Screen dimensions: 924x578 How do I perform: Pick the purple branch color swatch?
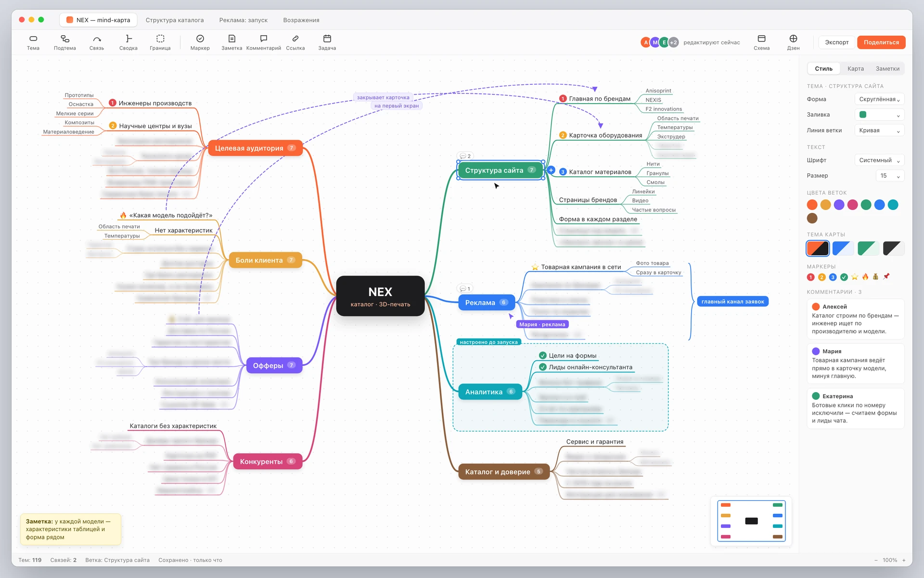pyautogui.click(x=839, y=205)
